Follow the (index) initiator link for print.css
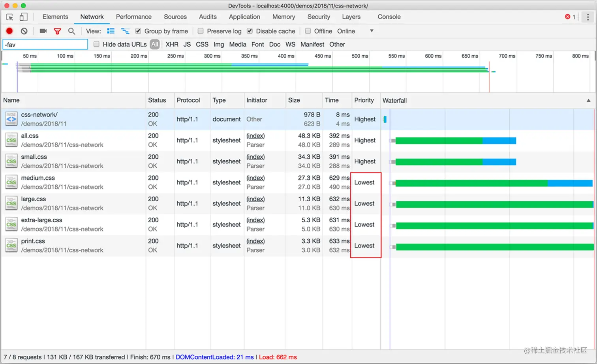 click(x=255, y=241)
